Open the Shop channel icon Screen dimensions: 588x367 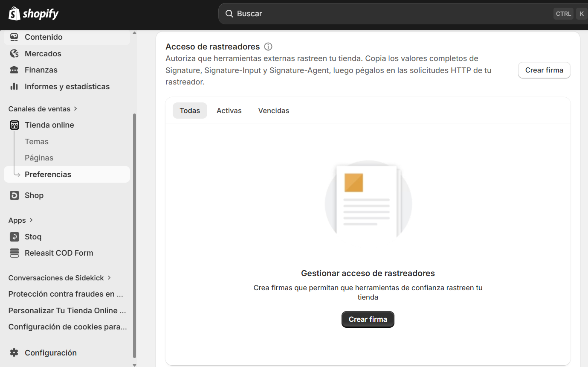pos(14,195)
